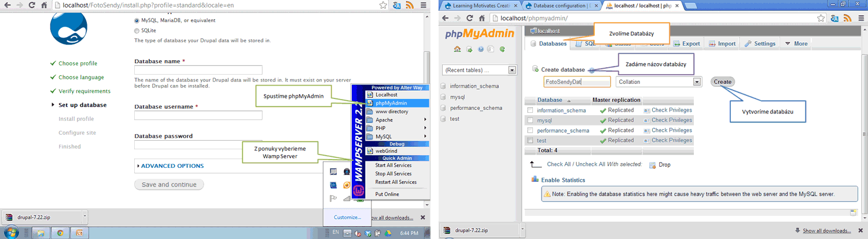Click reload button in phpMyAdmin browser window
This screenshot has width=868, height=239.
tap(469, 19)
